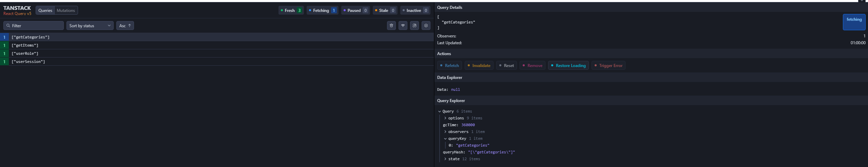Select the userSession query row
Image resolution: width=868 pixels, height=167 pixels.
click(x=217, y=62)
